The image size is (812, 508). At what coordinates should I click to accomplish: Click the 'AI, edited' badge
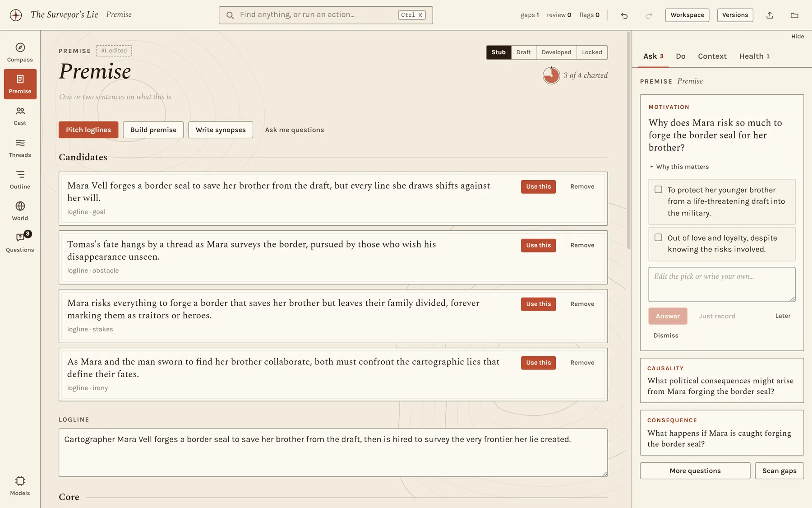[x=114, y=51]
